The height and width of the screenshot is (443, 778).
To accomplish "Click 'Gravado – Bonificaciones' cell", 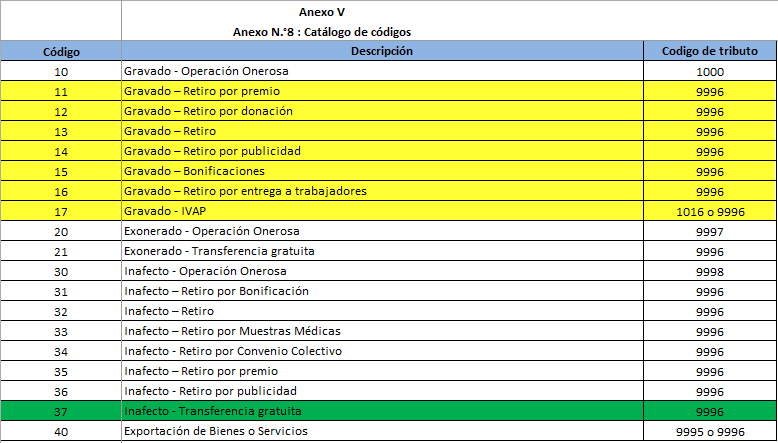I will (x=382, y=171).
